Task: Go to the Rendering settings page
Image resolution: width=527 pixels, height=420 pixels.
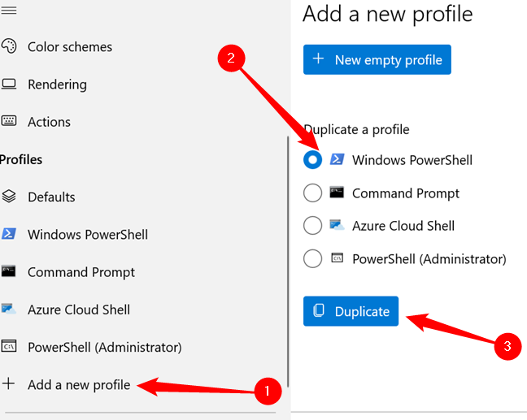Action: point(57,84)
